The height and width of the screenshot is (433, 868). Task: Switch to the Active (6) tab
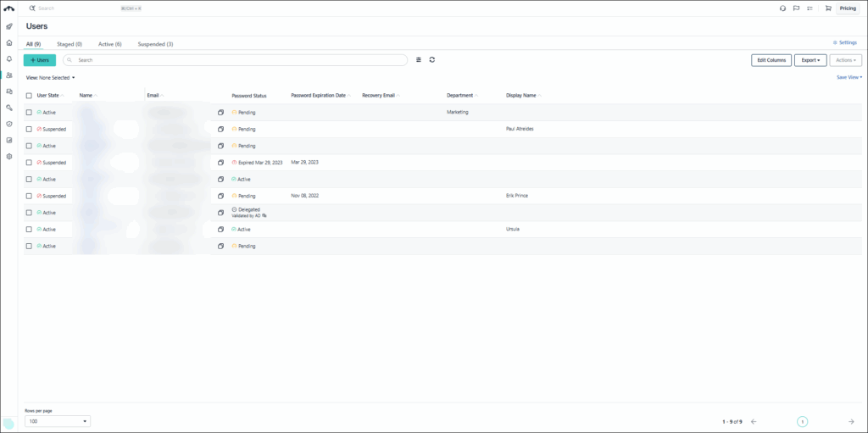(x=110, y=44)
